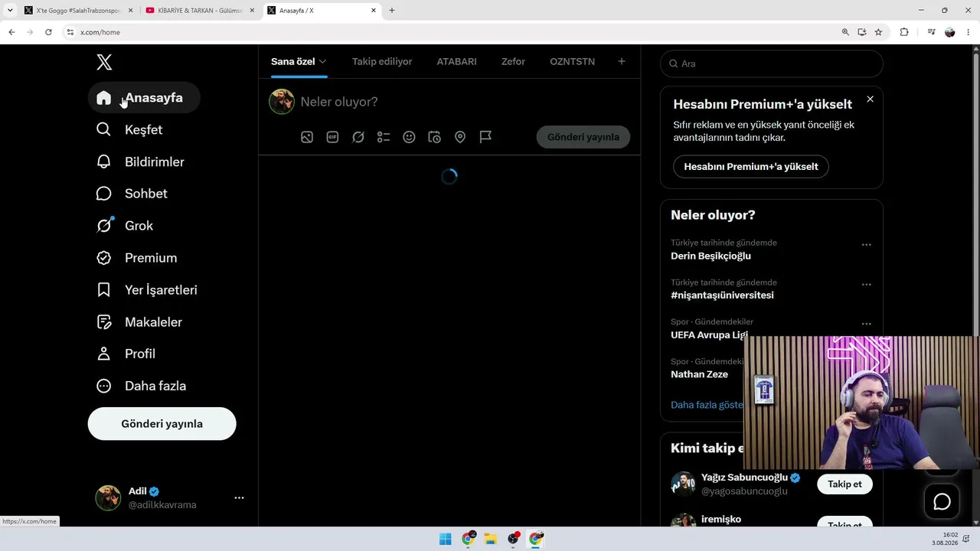The image size is (980, 551).
Task: Add a poll to the post
Action: click(x=384, y=137)
